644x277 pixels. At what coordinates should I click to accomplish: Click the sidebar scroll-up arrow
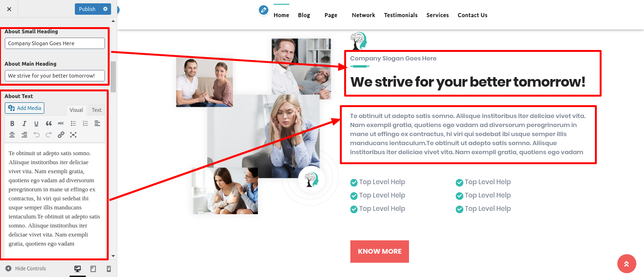[113, 21]
